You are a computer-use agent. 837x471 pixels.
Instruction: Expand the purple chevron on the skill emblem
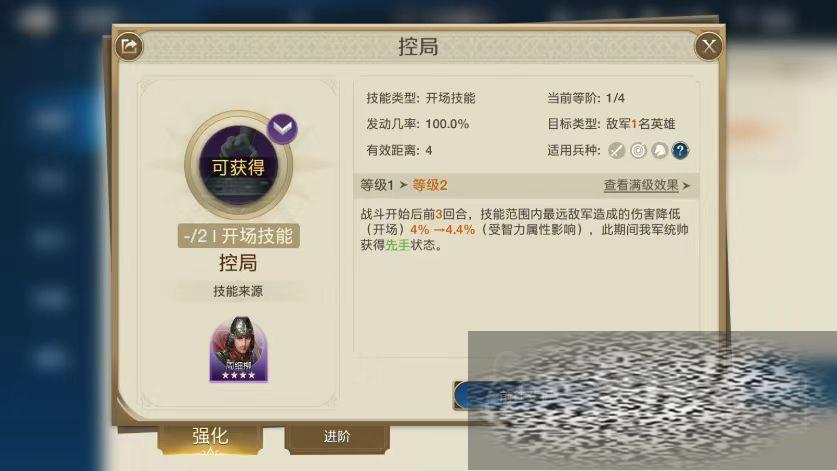tap(282, 129)
